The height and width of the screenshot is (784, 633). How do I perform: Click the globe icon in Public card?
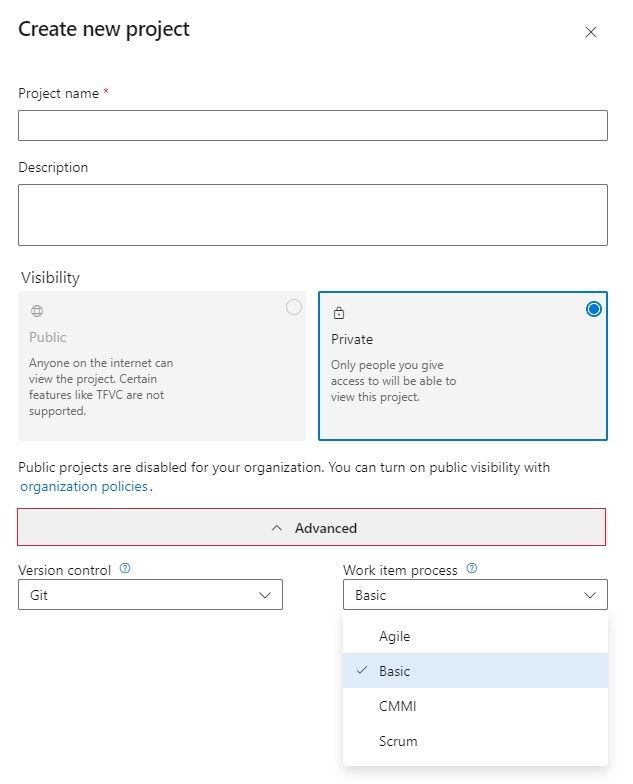click(37, 311)
